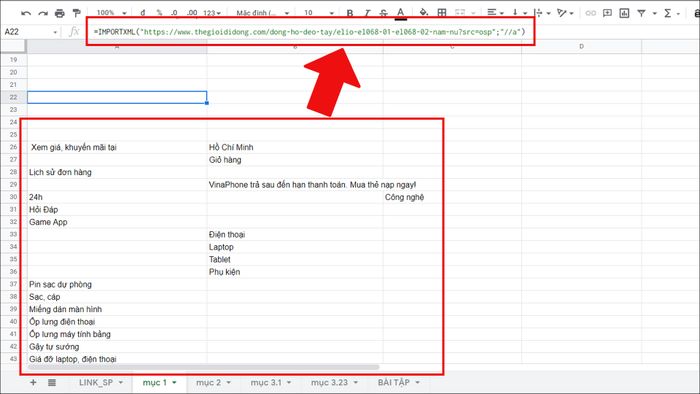This screenshot has width=700, height=394.
Task: Click the cell starting with 'VinaPhone trả sau'
Action: (295, 184)
